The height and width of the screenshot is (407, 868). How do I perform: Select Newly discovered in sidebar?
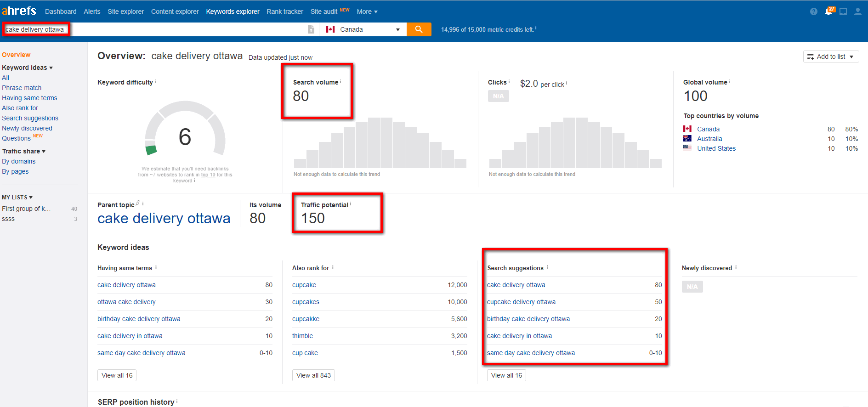click(27, 128)
